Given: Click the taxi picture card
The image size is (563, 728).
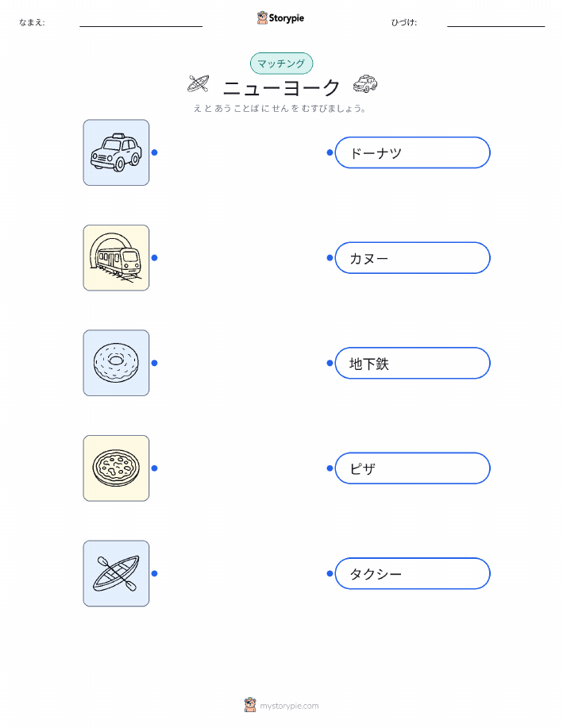Looking at the screenshot, I should (x=116, y=152).
